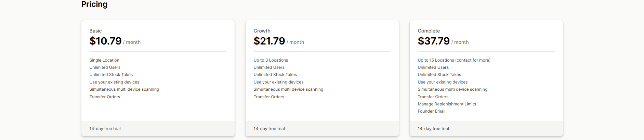Click Unlimited Stock Takes in Growth plan
Image resolution: width=644 pixels, height=140 pixels.
click(275, 75)
